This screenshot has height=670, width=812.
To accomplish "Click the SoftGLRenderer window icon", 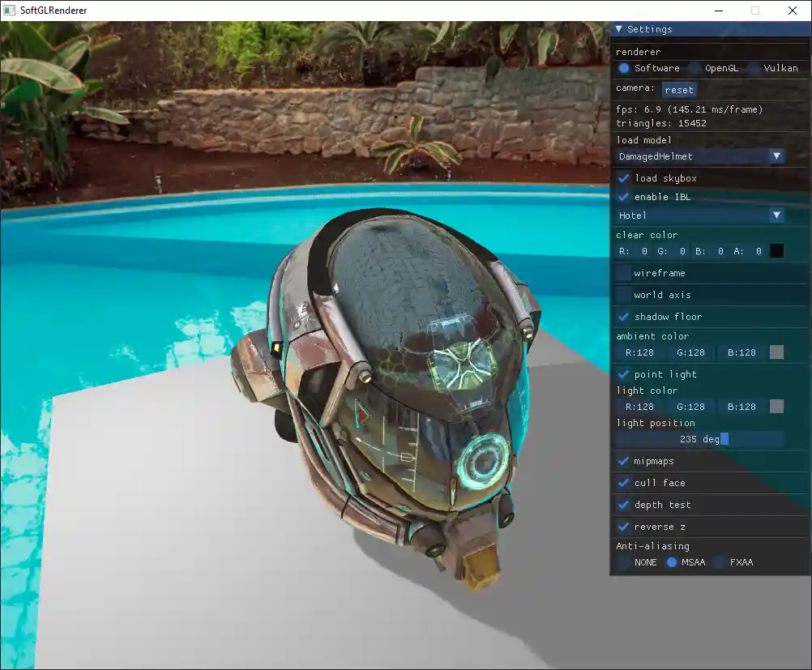I will (10, 11).
